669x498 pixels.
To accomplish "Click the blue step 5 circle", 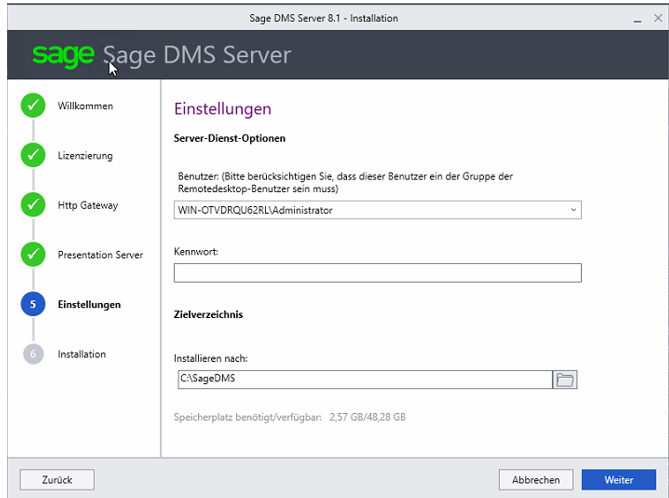I will point(33,305).
